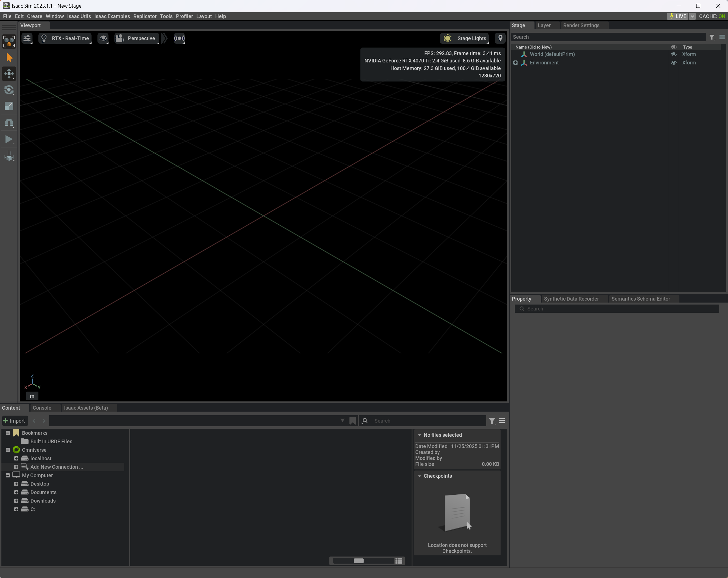The height and width of the screenshot is (578, 728).
Task: Choose the Rotate tool
Action: [x=9, y=90]
